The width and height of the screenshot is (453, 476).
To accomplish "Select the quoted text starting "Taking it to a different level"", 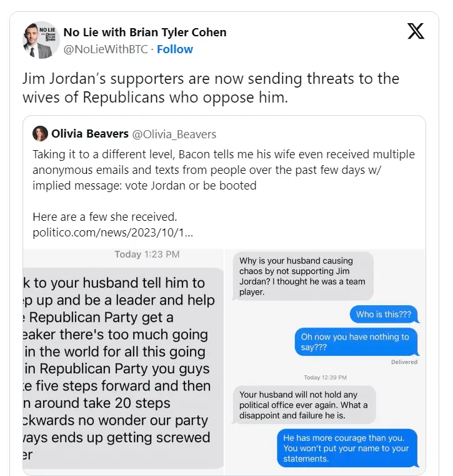I will coord(223,170).
